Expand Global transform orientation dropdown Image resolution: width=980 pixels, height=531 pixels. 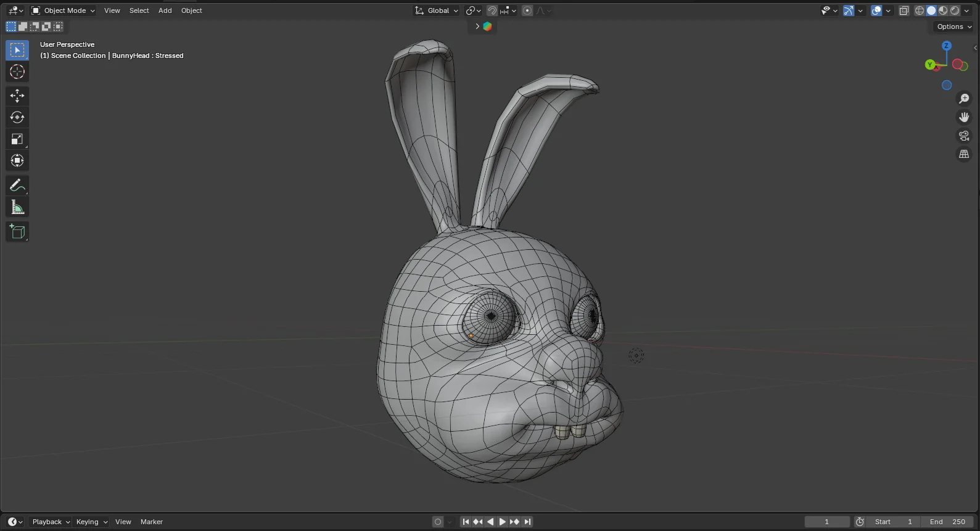click(x=437, y=10)
